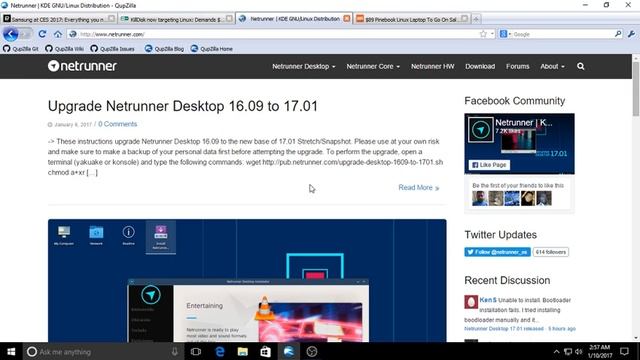Open QupZilla Wiki bookmark
This screenshot has height=360, width=640.
point(64,49)
